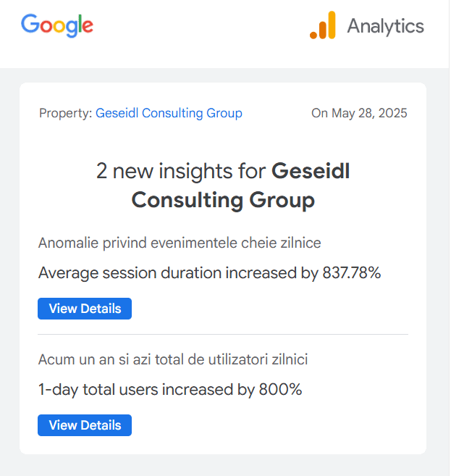Click the Google logo

tap(57, 25)
